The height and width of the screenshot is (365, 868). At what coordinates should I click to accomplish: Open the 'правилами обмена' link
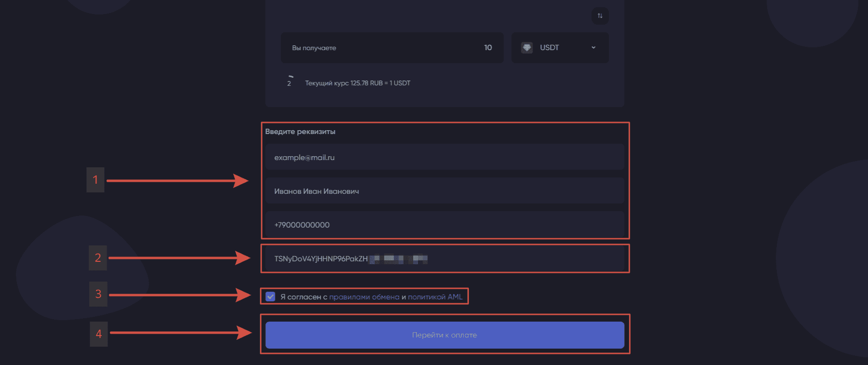364,297
